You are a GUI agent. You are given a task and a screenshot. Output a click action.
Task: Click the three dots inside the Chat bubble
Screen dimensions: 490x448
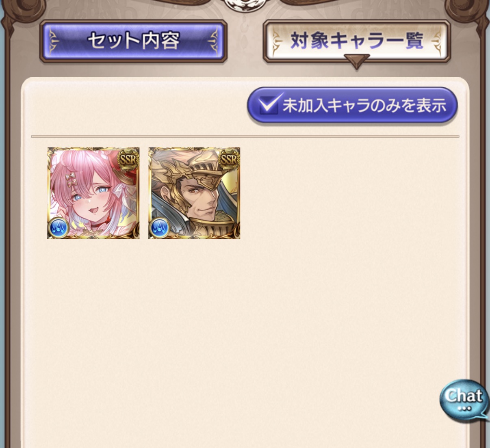pos(464,409)
